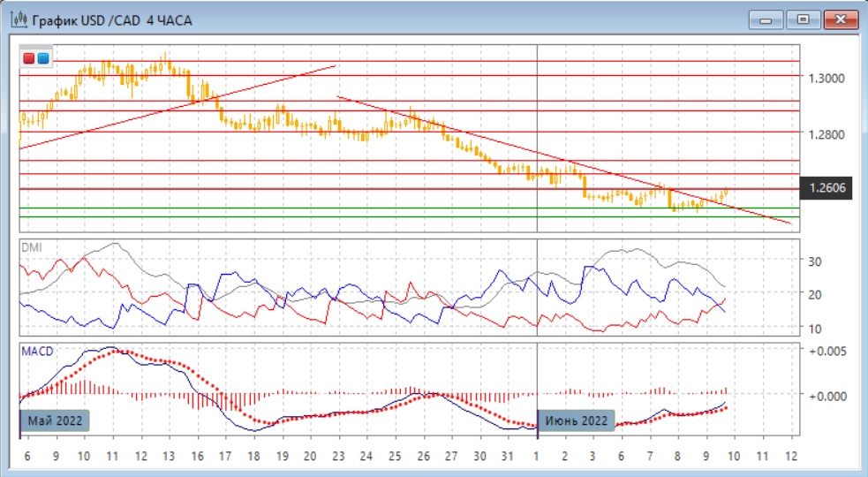868x477 pixels.
Task: Click the 1.2800 price axis label
Action: [825, 134]
